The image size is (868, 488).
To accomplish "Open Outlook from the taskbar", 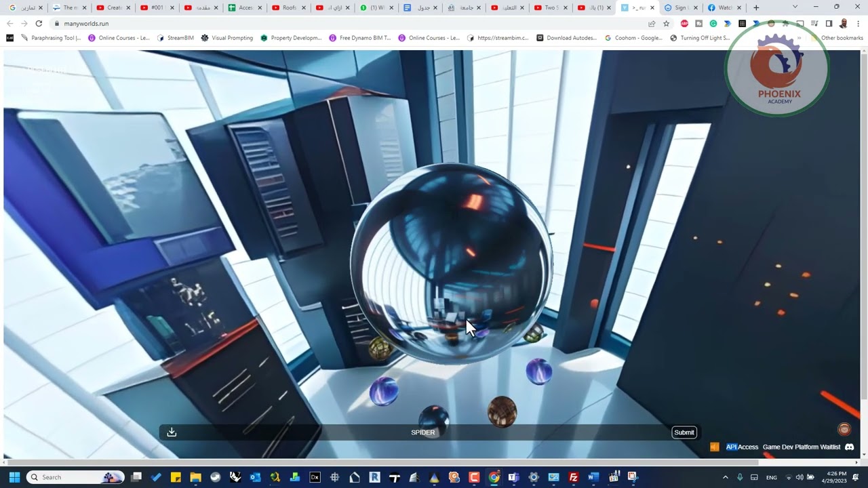I will pos(255,477).
